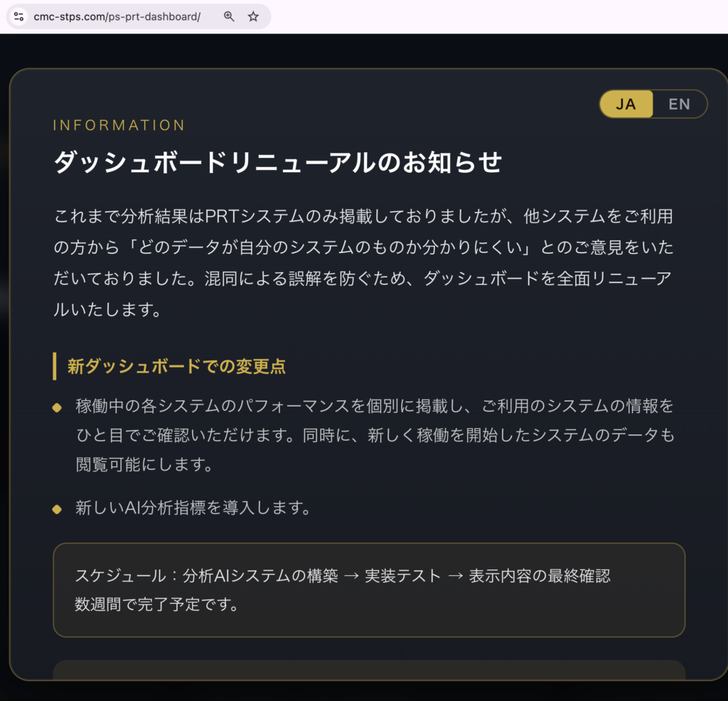Bookmark this page with the star icon
Image resolution: width=728 pixels, height=701 pixels.
pos(253,17)
